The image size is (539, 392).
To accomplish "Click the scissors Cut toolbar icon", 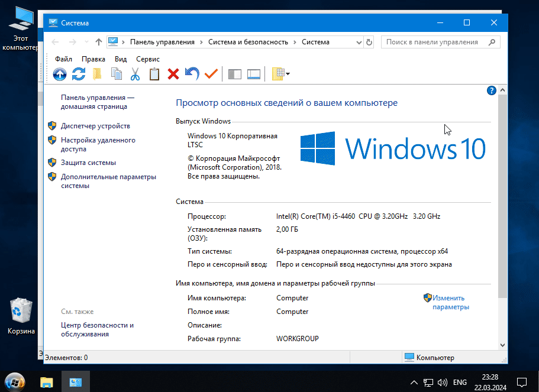I will 135,74.
